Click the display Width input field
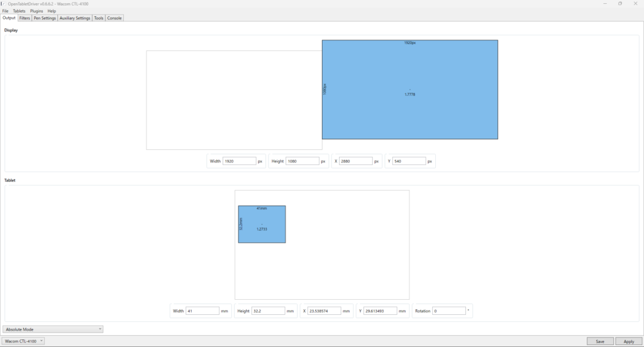The height and width of the screenshot is (347, 644). [239, 161]
